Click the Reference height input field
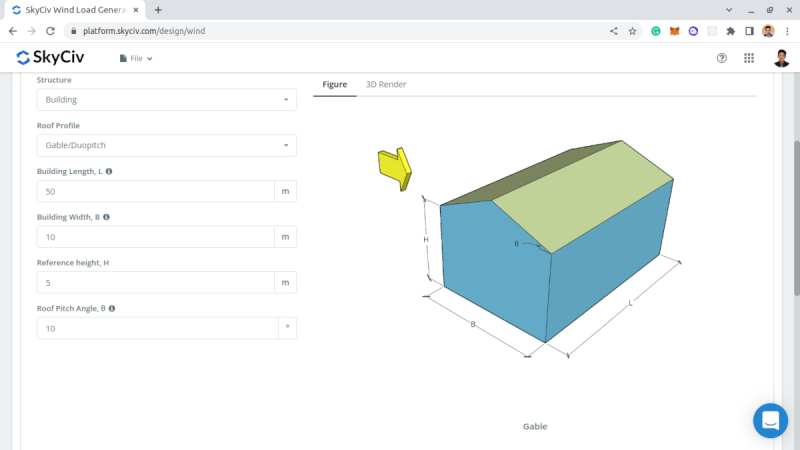This screenshot has width=800, height=450. [x=156, y=283]
